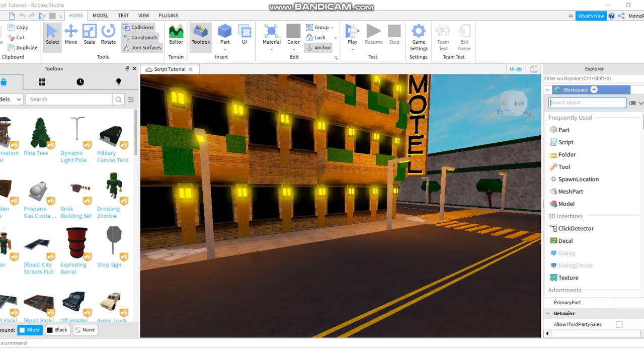
Task: Toggle Join Surfaces
Action: coord(142,48)
